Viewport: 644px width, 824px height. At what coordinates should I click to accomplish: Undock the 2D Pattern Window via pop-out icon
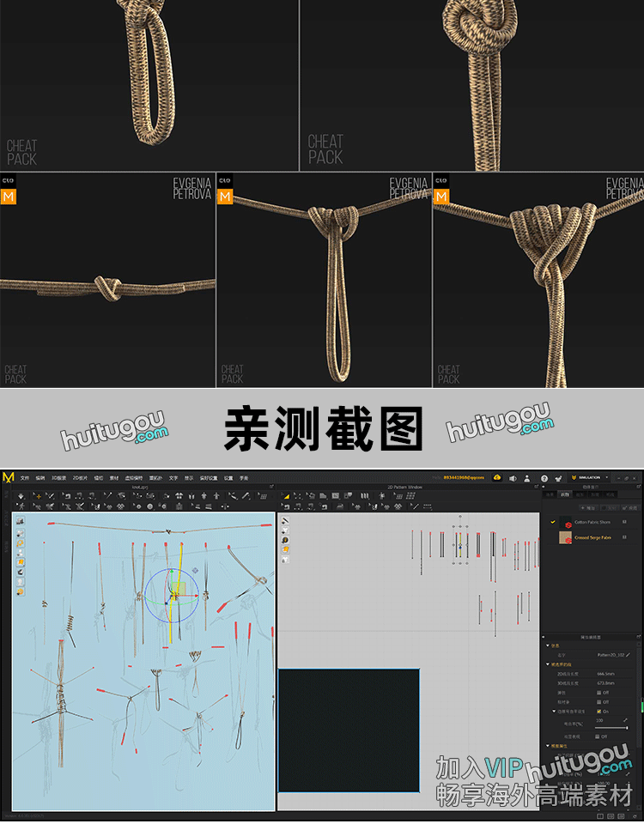[538, 487]
